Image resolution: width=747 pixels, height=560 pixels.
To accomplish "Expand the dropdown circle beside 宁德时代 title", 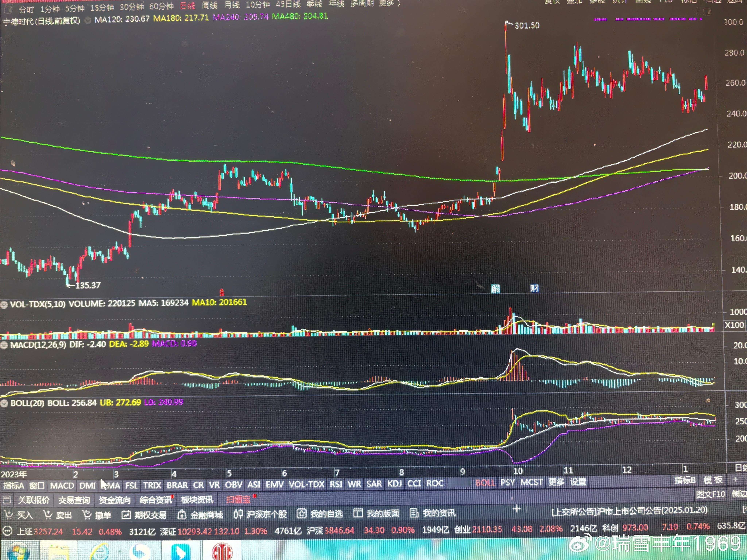I will point(88,20).
